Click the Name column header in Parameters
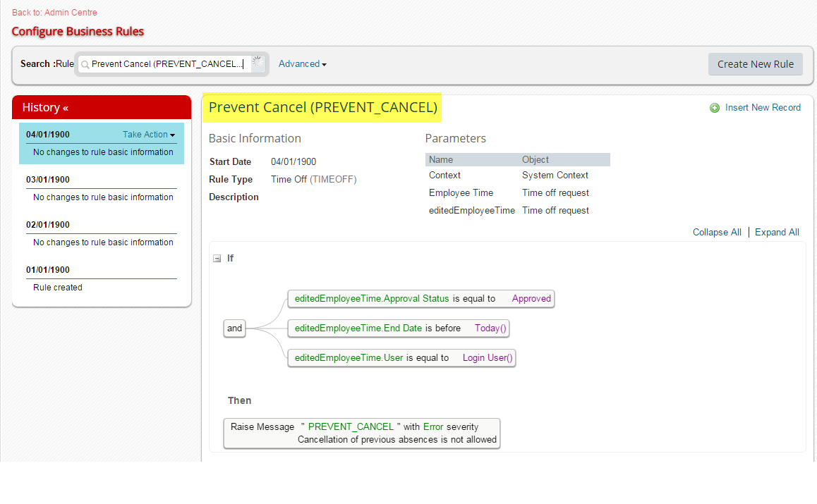817x504 pixels. point(441,160)
